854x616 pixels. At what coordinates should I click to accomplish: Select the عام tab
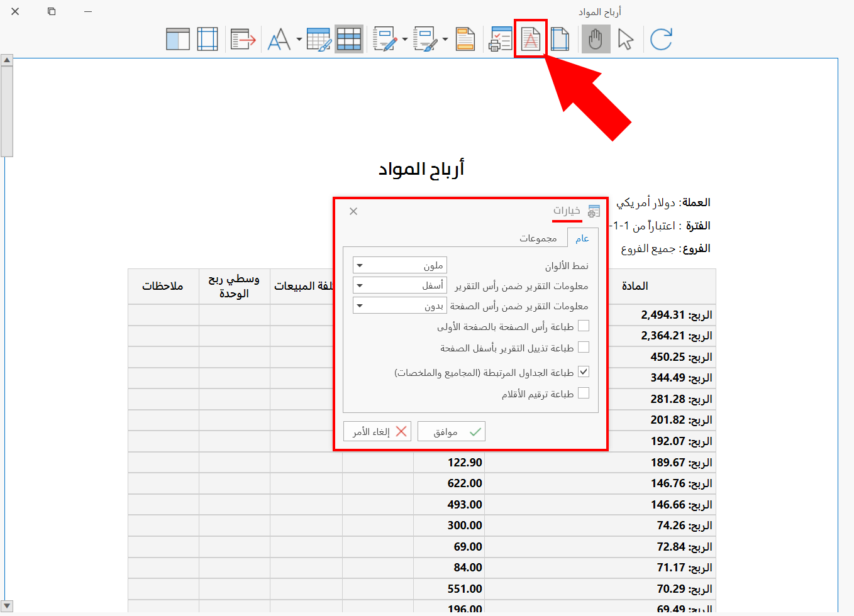[x=582, y=238]
